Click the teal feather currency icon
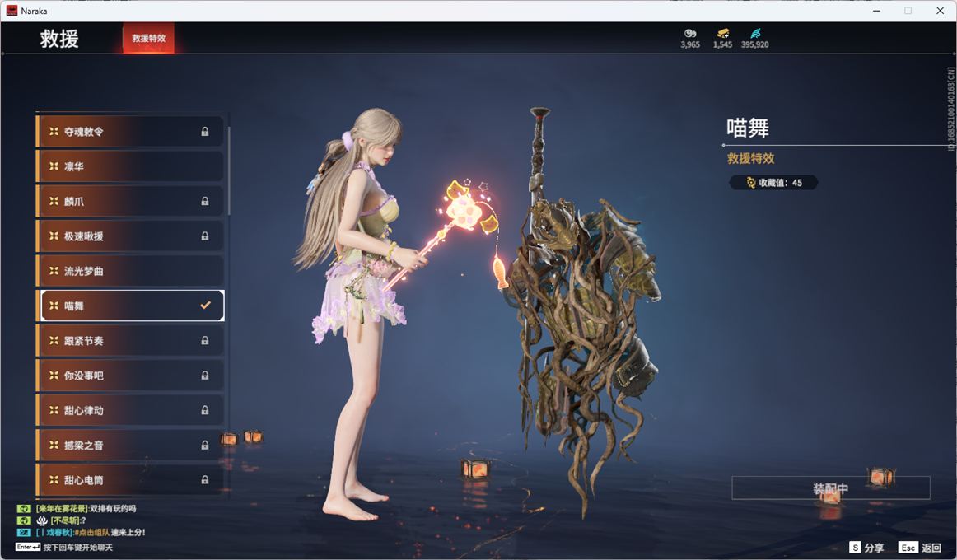This screenshot has height=560, width=957. pyautogui.click(x=755, y=34)
